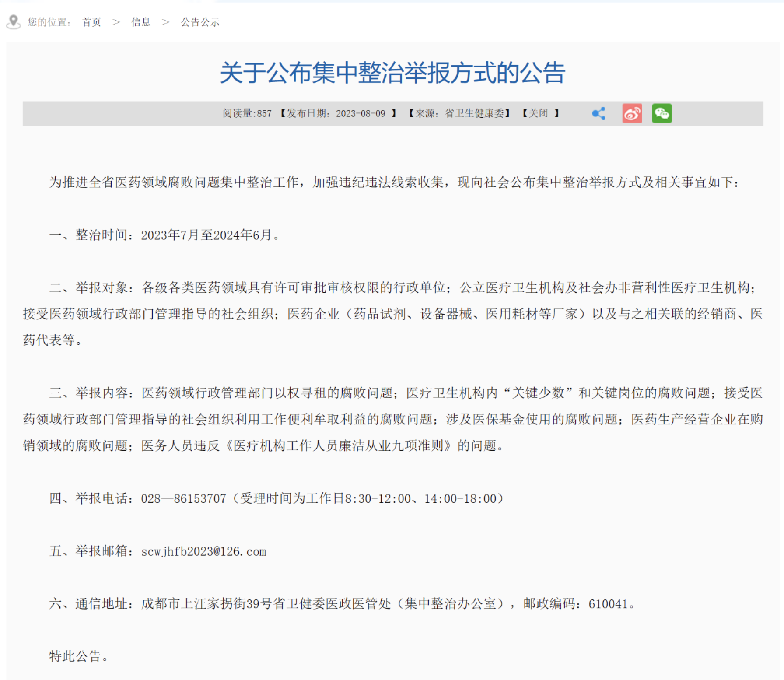Viewport: 784px width, 680px height.
Task: Click the breadcrumb arrow after 信息
Action: point(165,22)
